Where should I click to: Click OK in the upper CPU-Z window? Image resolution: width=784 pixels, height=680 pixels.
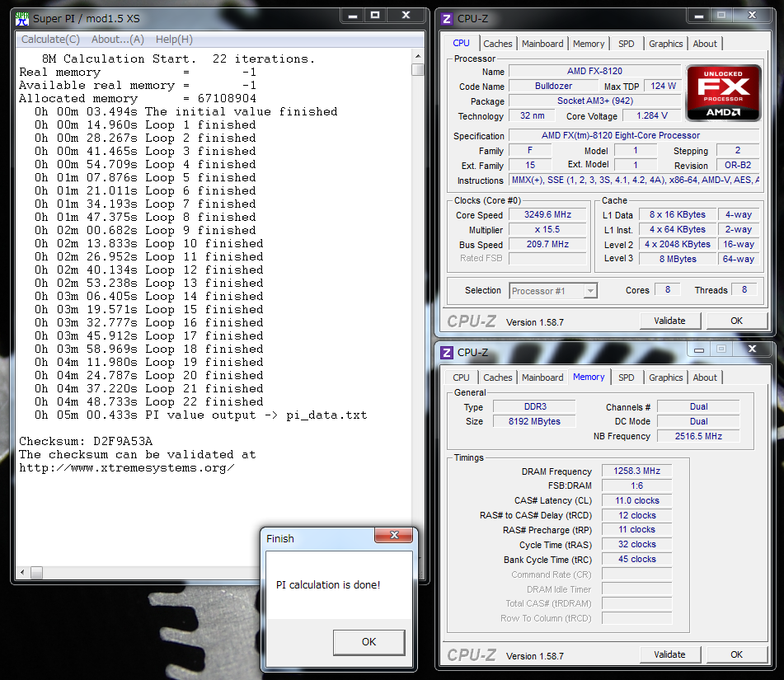(x=736, y=321)
